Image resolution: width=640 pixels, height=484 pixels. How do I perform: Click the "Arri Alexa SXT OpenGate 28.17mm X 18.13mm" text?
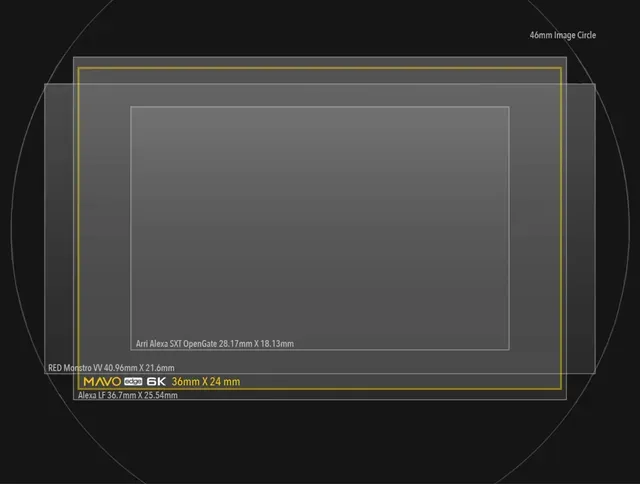[x=215, y=344]
